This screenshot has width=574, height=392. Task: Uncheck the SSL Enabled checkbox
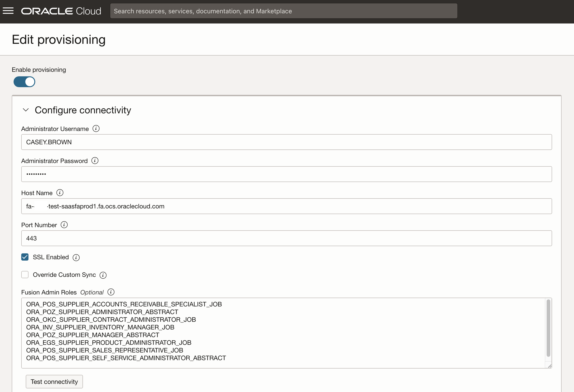pyautogui.click(x=25, y=257)
